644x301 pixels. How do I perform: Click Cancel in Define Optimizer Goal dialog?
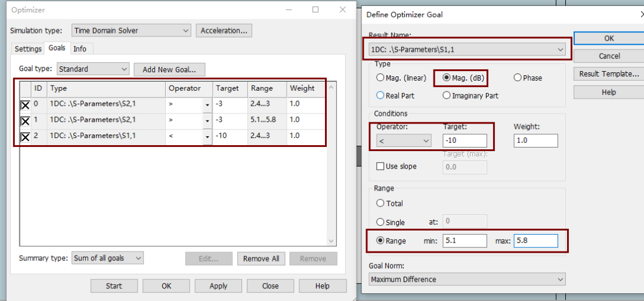coord(609,56)
